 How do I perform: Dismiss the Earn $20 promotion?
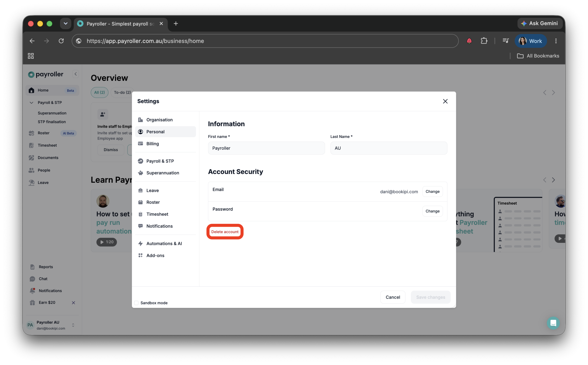coord(73,303)
